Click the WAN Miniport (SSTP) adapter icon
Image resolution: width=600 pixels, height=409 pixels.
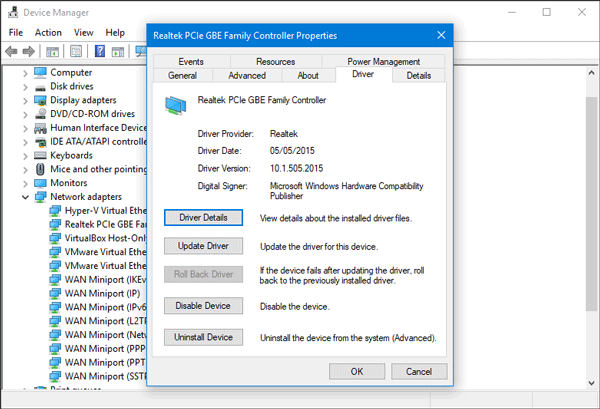click(55, 376)
